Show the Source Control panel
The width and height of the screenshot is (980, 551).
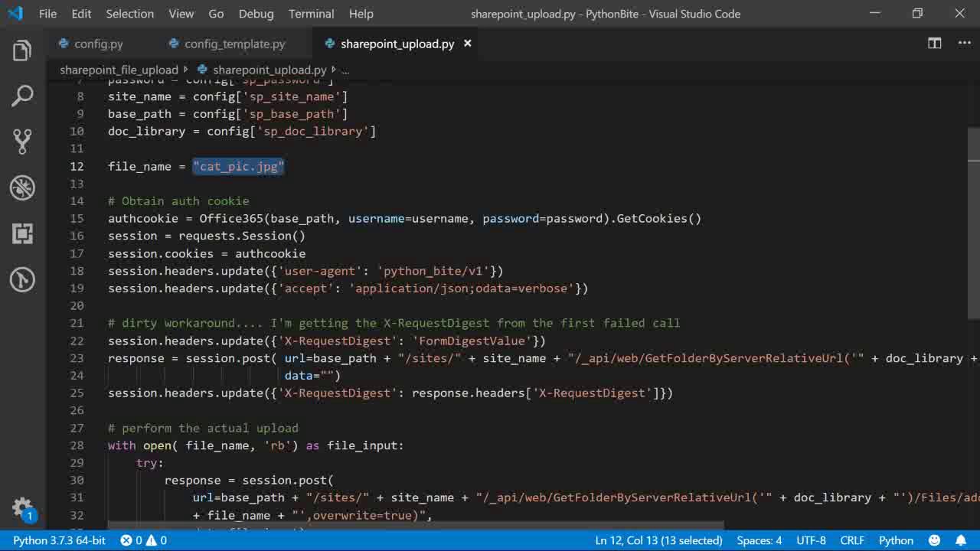(22, 142)
